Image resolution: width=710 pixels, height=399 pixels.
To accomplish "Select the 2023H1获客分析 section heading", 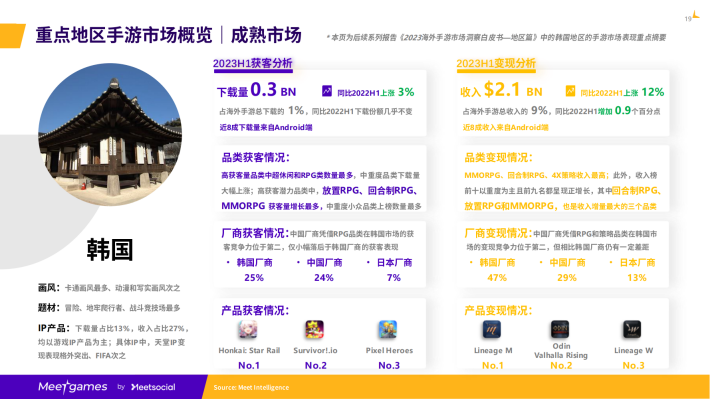I will coord(253,63).
